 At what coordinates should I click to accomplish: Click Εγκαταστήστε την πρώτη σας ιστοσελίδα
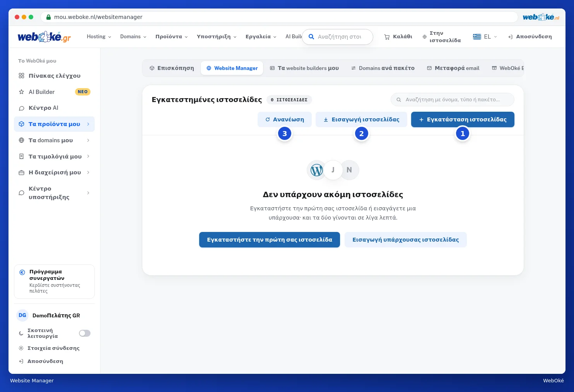270,240
